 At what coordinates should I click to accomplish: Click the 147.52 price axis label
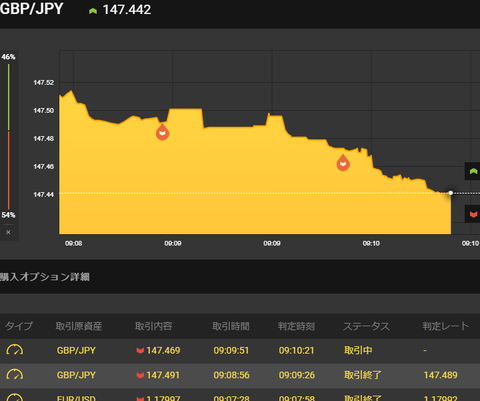pos(43,82)
